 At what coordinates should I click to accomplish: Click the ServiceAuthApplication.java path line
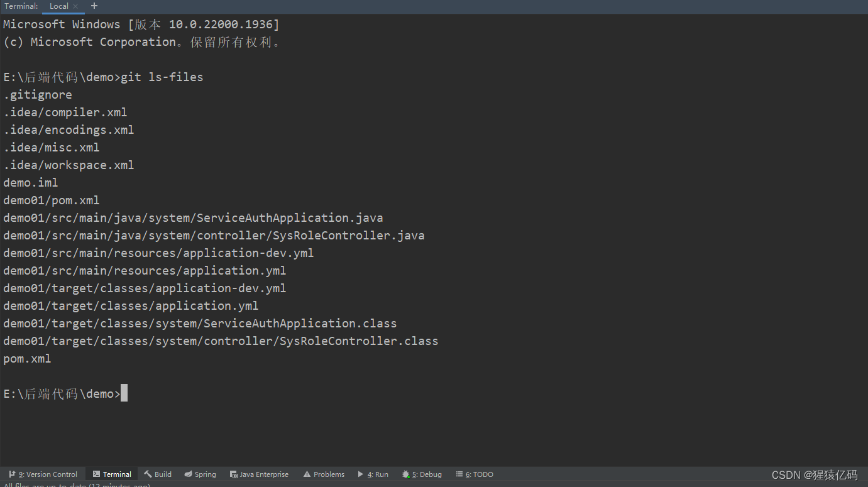click(x=193, y=218)
